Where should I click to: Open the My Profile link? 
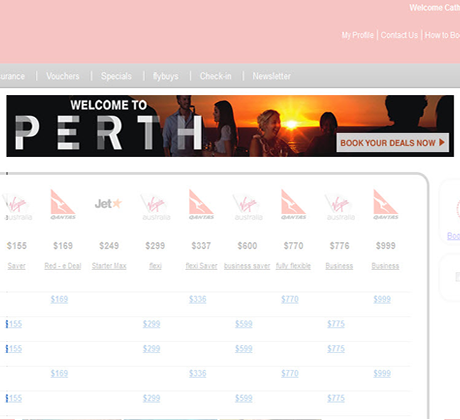coord(357,35)
